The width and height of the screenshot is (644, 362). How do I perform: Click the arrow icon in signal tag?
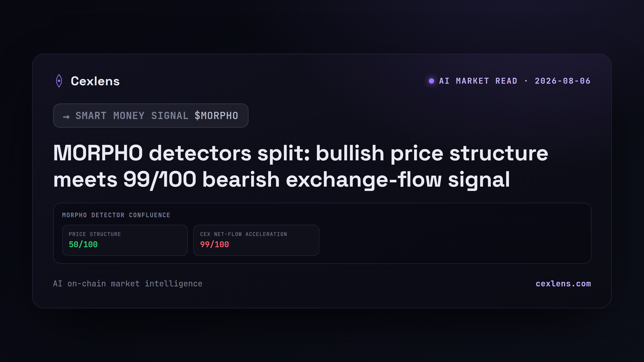pos(66,117)
